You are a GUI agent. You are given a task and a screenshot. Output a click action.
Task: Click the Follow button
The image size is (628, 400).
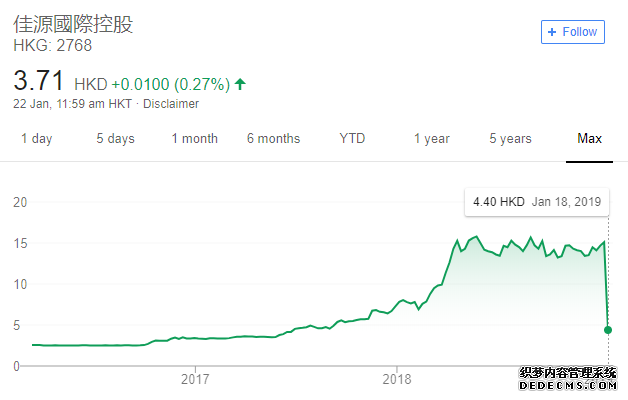(572, 32)
